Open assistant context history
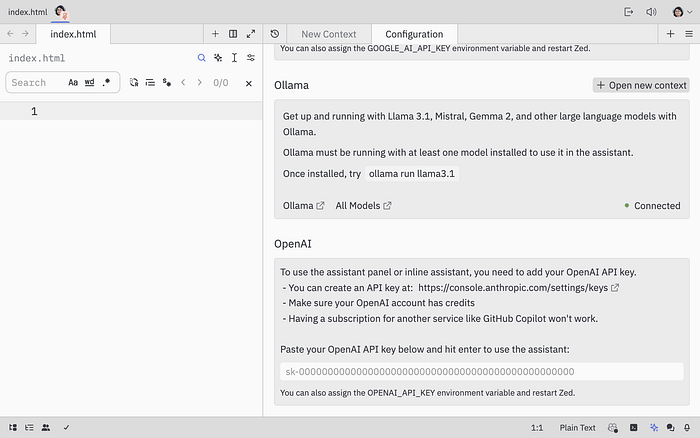This screenshot has width=700, height=438. (x=275, y=34)
